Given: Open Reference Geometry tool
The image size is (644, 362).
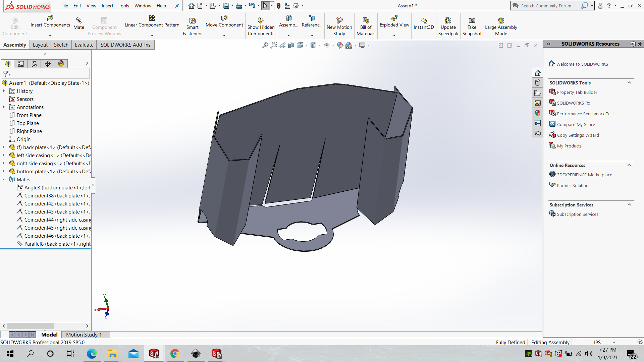Looking at the screenshot, I should [312, 21].
